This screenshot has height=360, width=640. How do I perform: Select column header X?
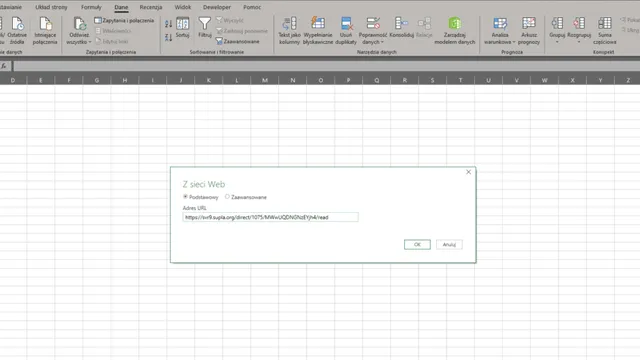tap(572, 80)
